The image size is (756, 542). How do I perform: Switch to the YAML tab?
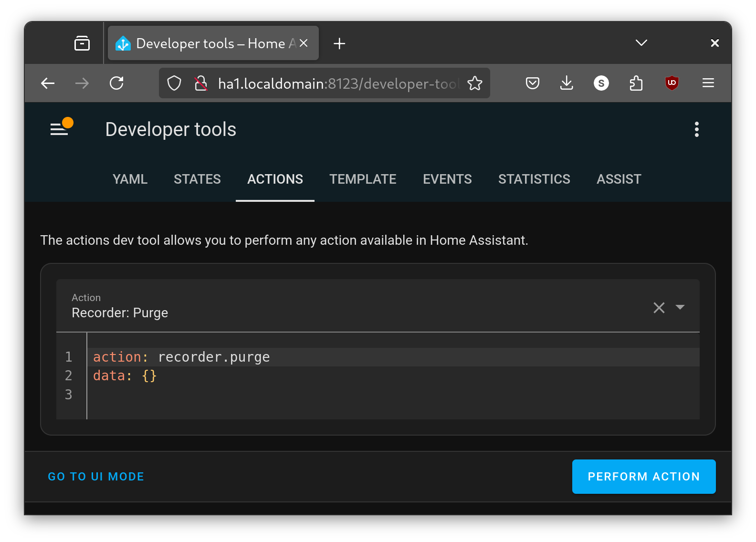(x=130, y=179)
